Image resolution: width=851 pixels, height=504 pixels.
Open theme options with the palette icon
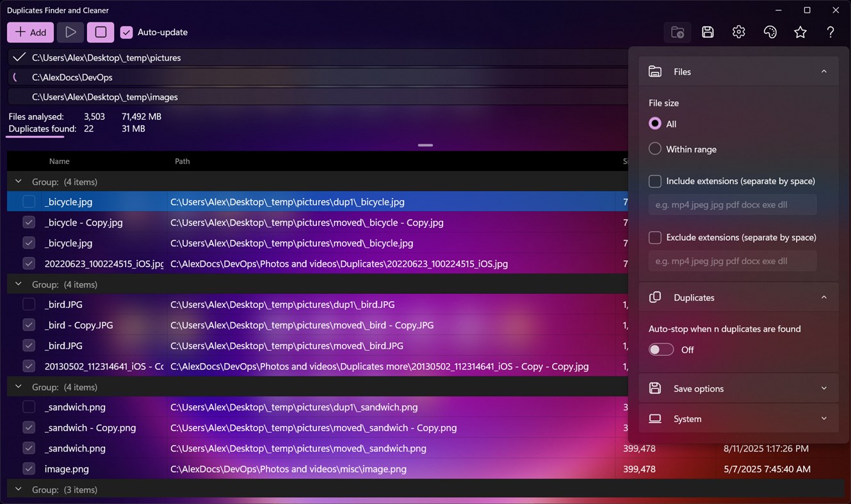click(x=770, y=31)
